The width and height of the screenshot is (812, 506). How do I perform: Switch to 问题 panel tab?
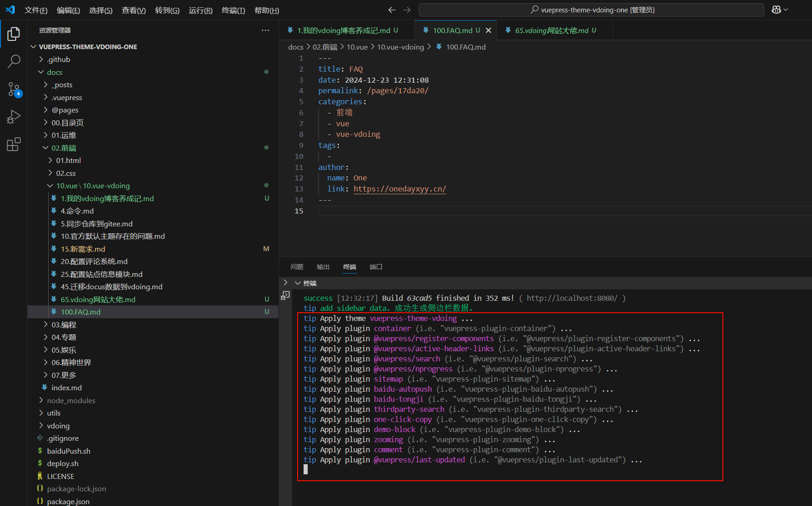pyautogui.click(x=297, y=267)
